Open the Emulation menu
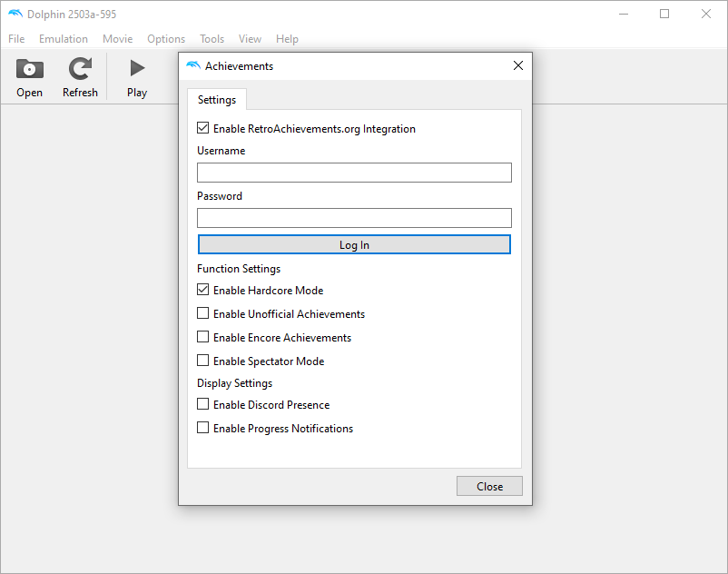The width and height of the screenshot is (728, 574). [x=64, y=39]
